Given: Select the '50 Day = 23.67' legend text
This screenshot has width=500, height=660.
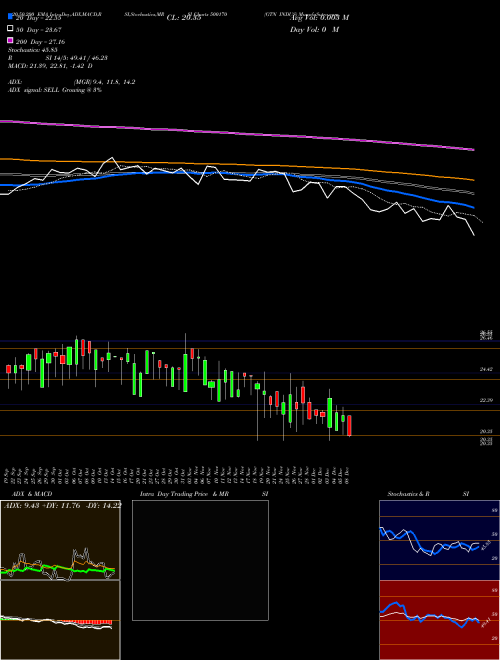Looking at the screenshot, I should [x=39, y=29].
